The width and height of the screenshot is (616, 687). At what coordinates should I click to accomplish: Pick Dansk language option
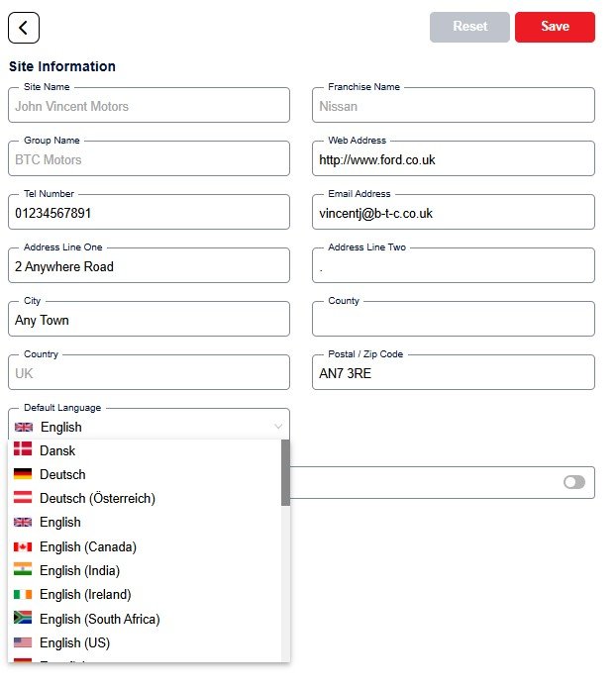[x=57, y=450]
